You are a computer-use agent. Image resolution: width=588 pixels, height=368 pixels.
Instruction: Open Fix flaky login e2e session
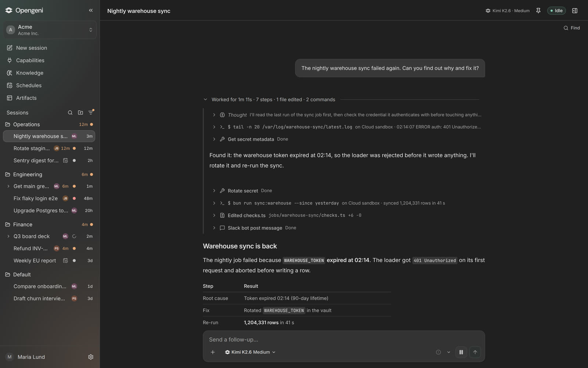(49, 198)
